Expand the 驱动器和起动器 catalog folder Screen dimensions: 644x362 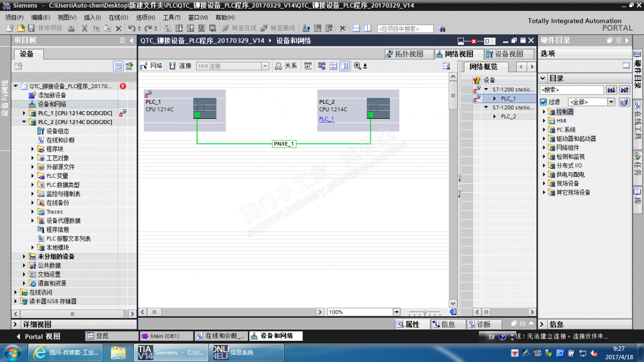click(x=544, y=138)
